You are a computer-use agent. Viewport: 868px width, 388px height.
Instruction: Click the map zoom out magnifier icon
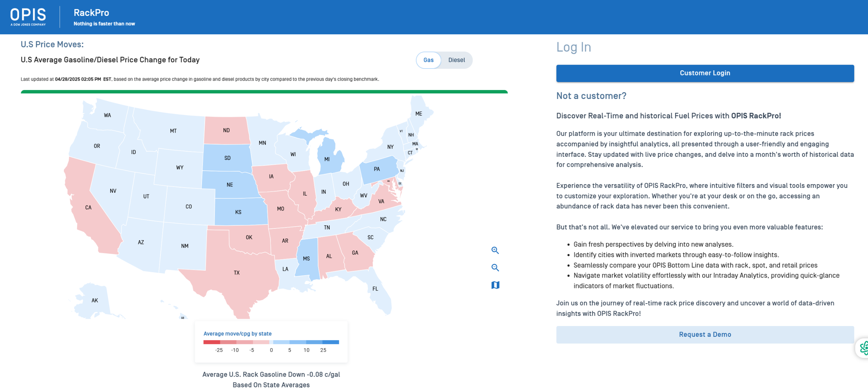click(495, 268)
